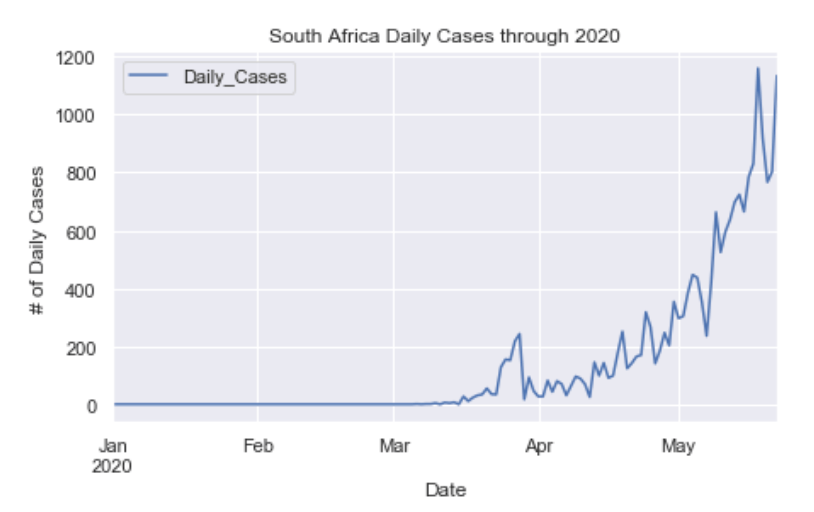Click the '0' y-axis tick label

click(x=92, y=406)
